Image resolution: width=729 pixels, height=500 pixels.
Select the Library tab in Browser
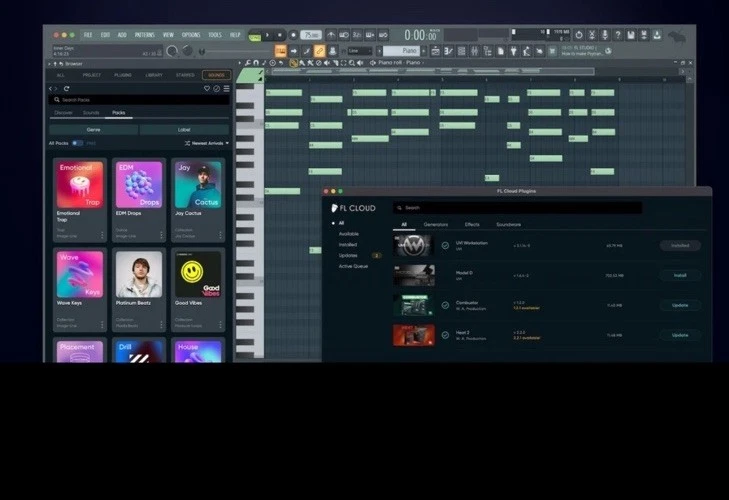pyautogui.click(x=154, y=75)
